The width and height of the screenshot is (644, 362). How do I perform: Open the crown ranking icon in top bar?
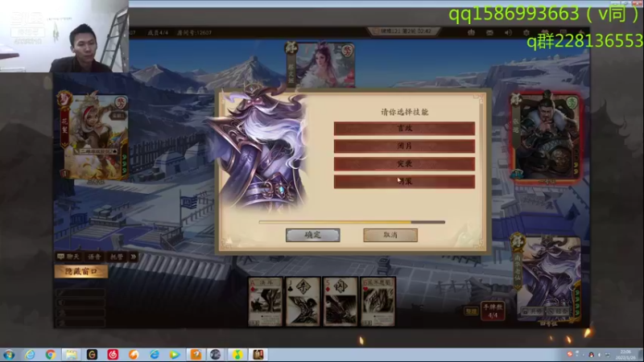pos(471,32)
